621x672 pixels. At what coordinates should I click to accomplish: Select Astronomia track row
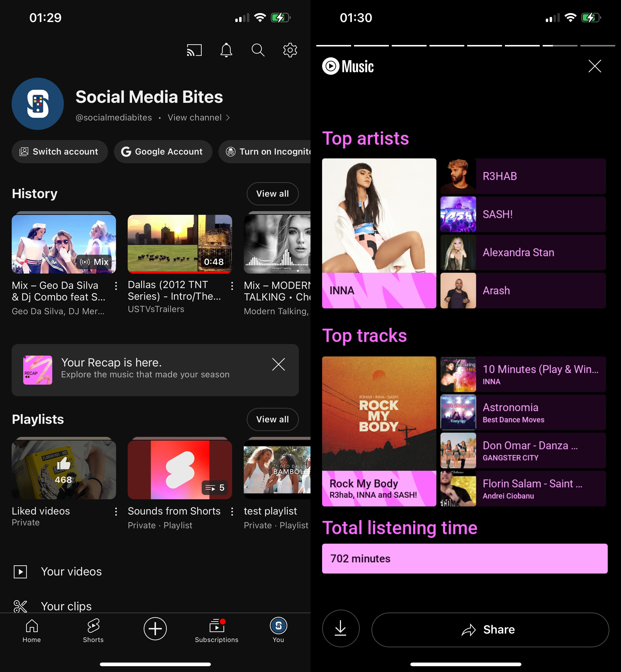[523, 412]
